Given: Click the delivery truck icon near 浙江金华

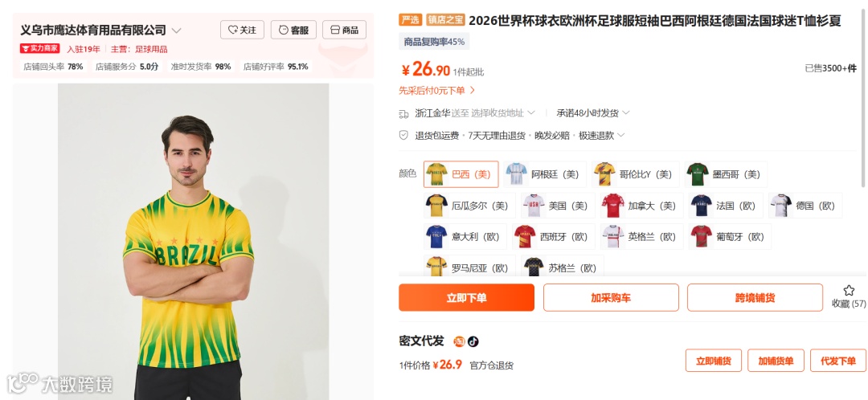Looking at the screenshot, I should (x=404, y=113).
